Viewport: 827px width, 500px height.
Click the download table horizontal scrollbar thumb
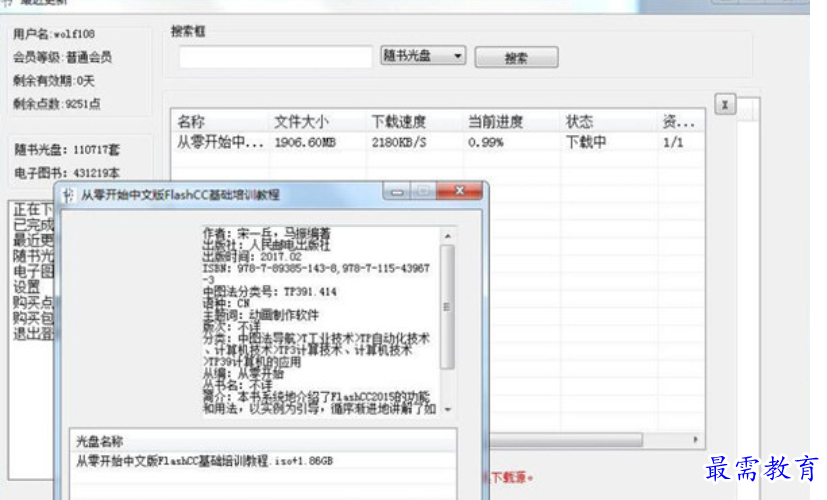point(566,440)
